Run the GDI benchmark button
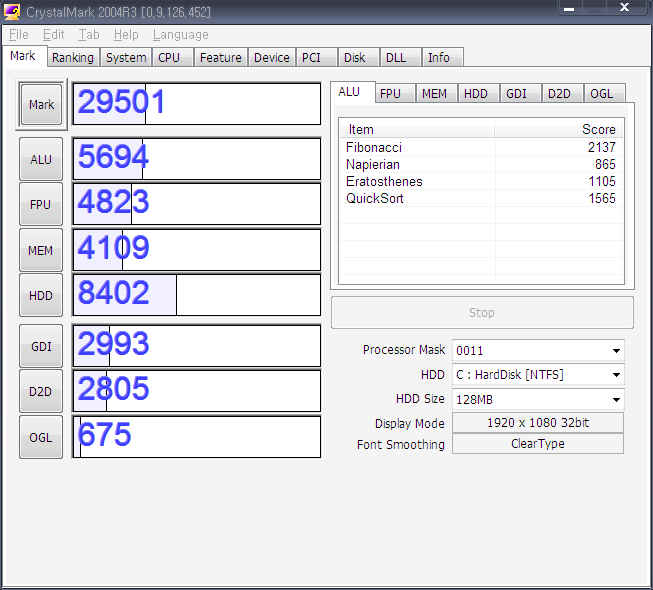The width and height of the screenshot is (653, 590). point(41,346)
